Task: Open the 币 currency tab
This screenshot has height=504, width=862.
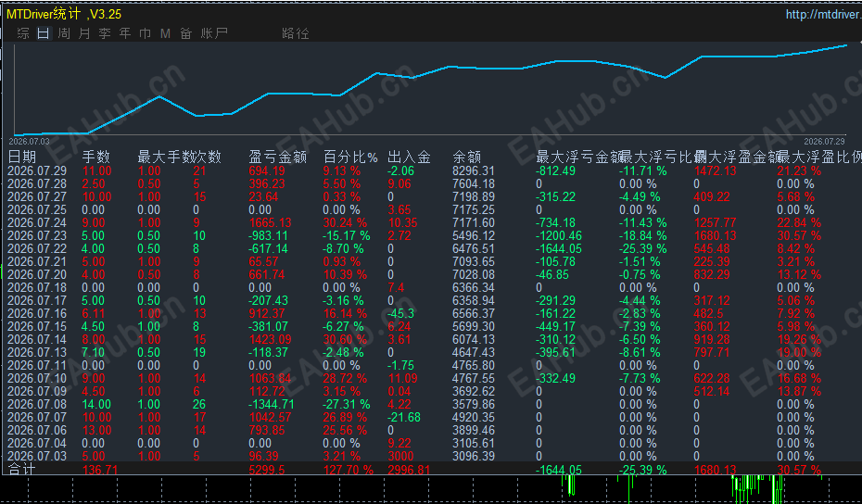Action: pyautogui.click(x=146, y=33)
